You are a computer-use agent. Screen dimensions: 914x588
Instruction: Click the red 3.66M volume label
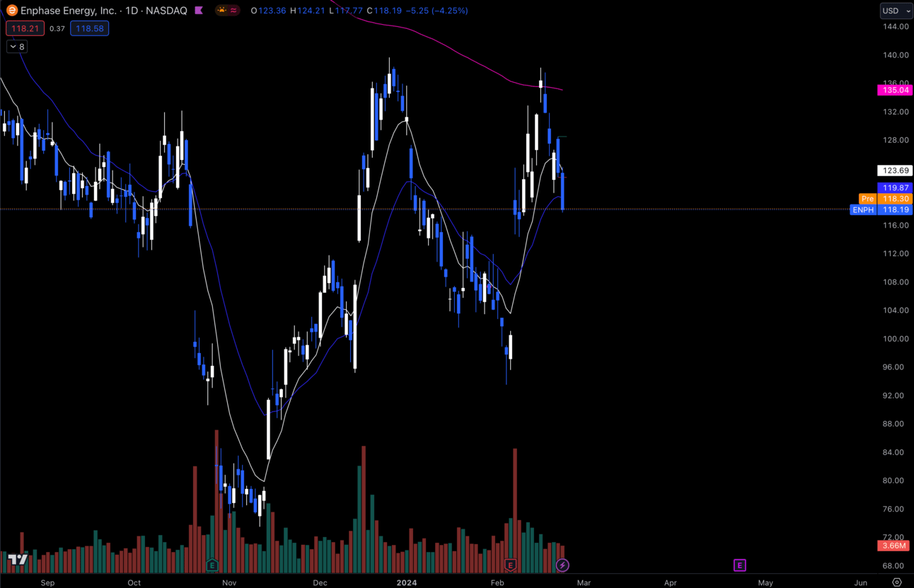[x=895, y=546]
